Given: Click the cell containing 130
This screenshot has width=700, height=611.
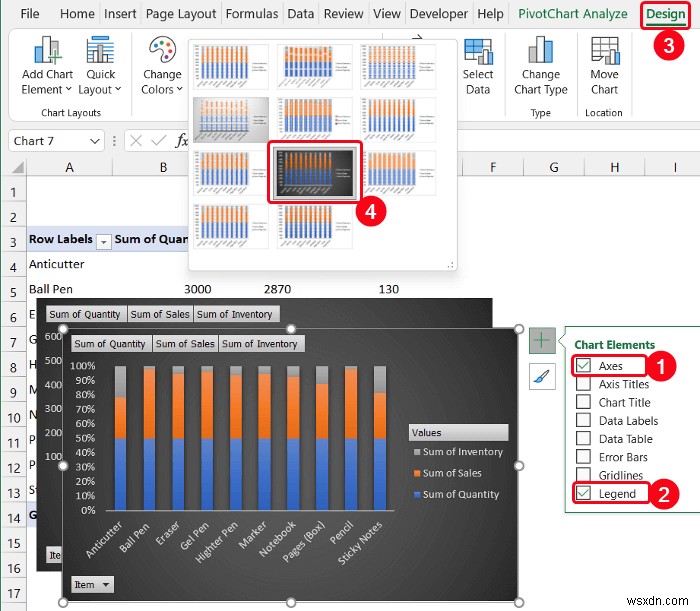Looking at the screenshot, I should click(388, 289).
